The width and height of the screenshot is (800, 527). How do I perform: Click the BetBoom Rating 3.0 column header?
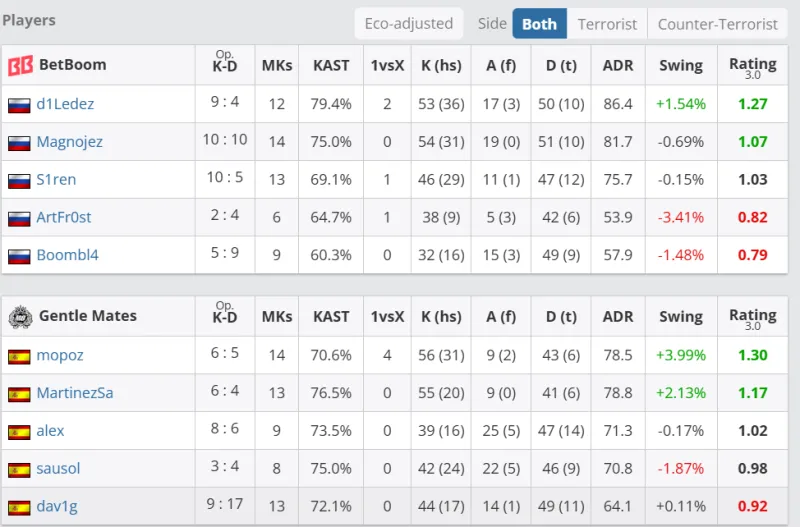pos(752,66)
